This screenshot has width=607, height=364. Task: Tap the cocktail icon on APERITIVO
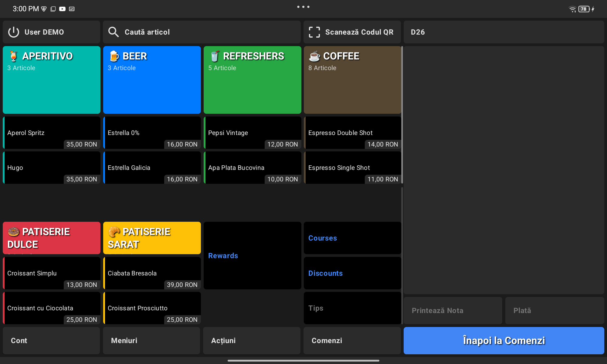13,56
